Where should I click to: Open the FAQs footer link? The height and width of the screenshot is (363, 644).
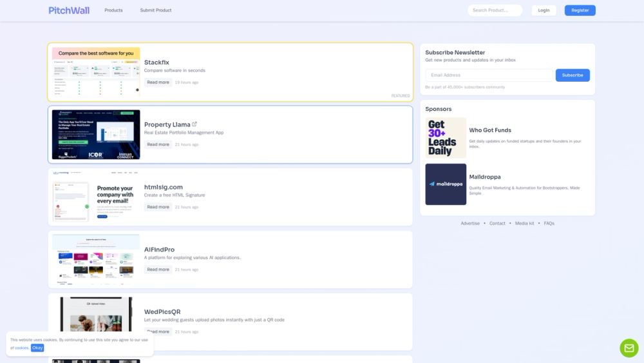(x=549, y=223)
